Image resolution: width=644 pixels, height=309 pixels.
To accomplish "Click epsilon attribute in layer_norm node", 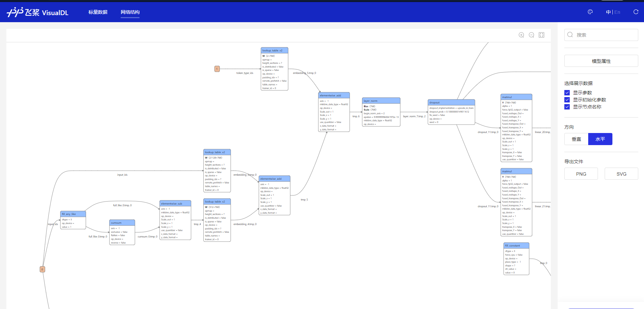I will click(x=381, y=117).
